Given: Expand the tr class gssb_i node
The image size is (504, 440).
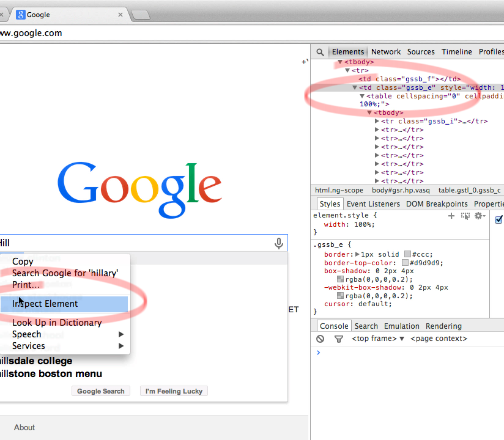Looking at the screenshot, I should click(377, 121).
